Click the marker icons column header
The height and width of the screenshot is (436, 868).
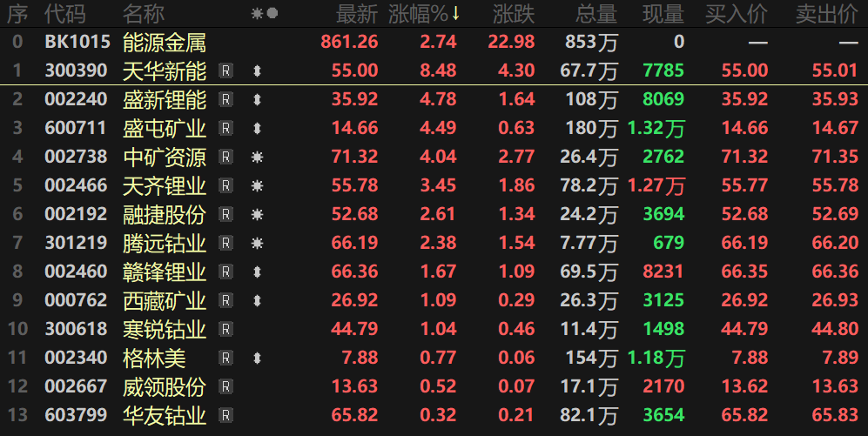(264, 14)
